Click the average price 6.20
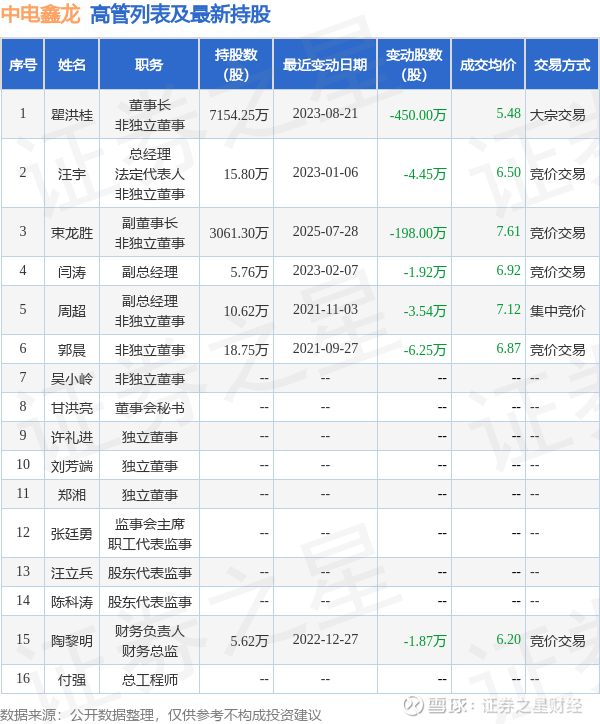 (x=508, y=639)
